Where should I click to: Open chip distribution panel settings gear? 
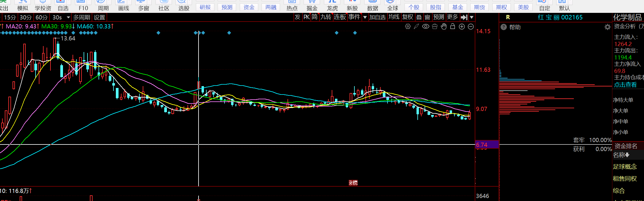coord(607,27)
